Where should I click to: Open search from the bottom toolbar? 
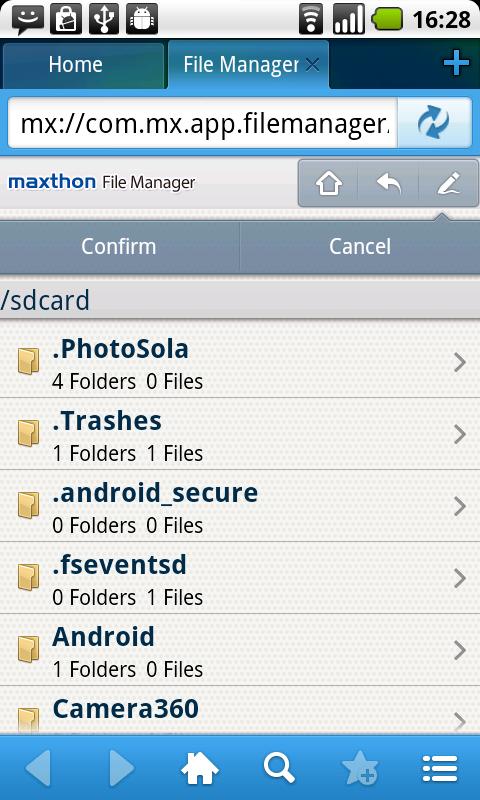[x=279, y=768]
